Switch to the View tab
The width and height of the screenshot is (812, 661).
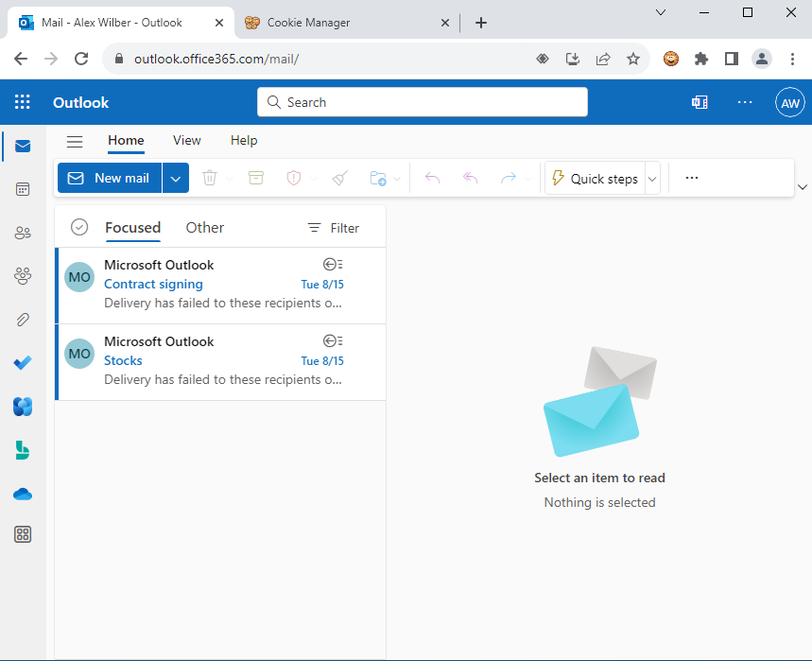[186, 140]
